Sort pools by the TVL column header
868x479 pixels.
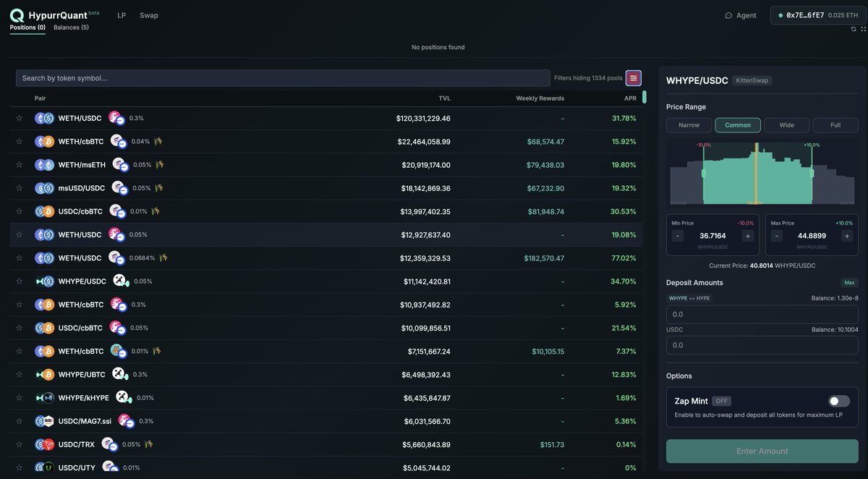coord(444,98)
